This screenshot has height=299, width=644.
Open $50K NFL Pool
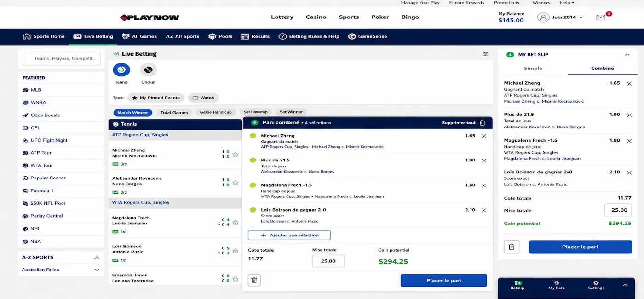pos(62,203)
